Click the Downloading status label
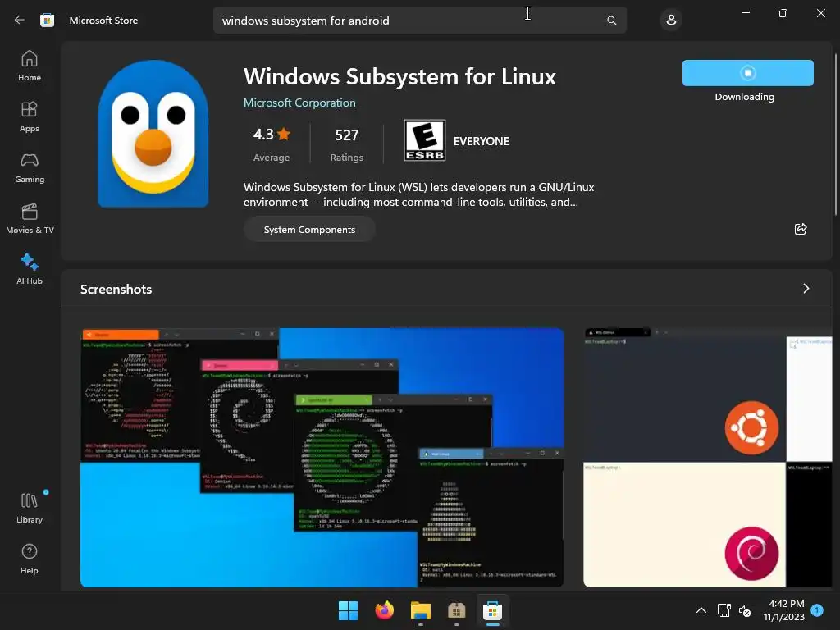 coord(744,97)
